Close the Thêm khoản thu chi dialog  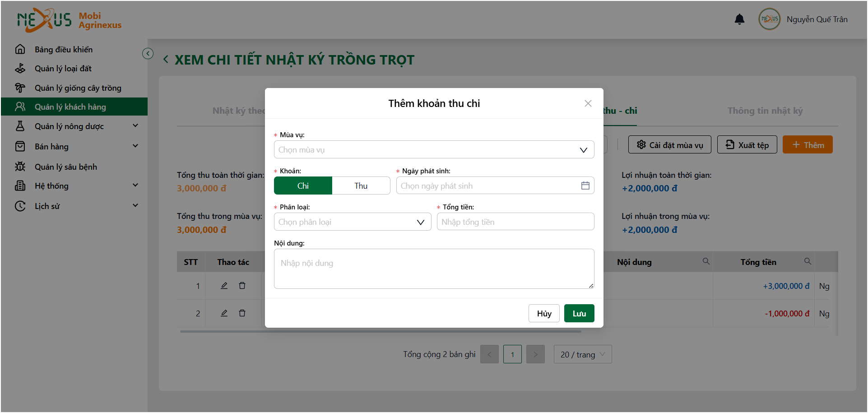[588, 103]
